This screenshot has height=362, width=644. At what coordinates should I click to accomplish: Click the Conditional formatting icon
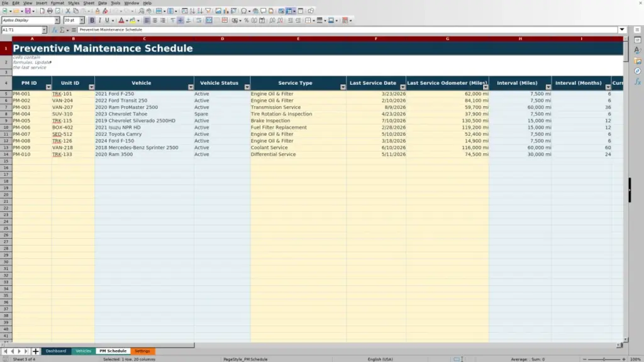tap(345, 21)
